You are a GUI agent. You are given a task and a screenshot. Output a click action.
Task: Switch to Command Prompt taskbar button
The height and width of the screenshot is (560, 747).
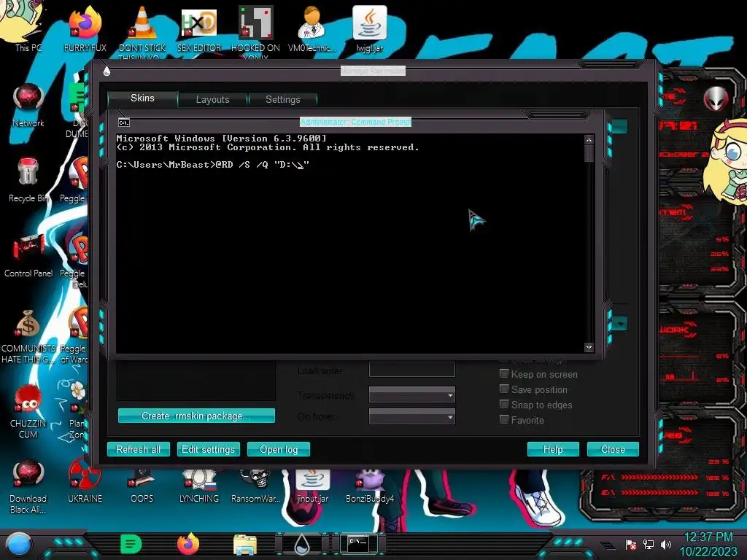click(x=358, y=543)
